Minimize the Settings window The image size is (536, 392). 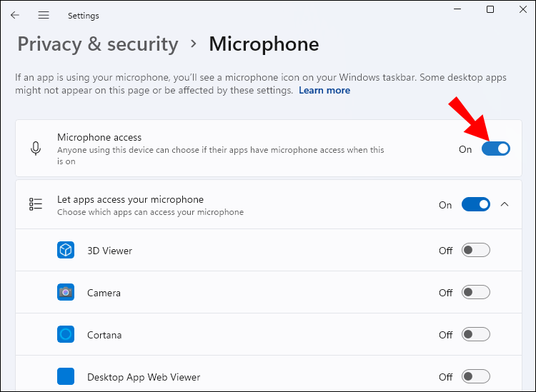pos(457,9)
